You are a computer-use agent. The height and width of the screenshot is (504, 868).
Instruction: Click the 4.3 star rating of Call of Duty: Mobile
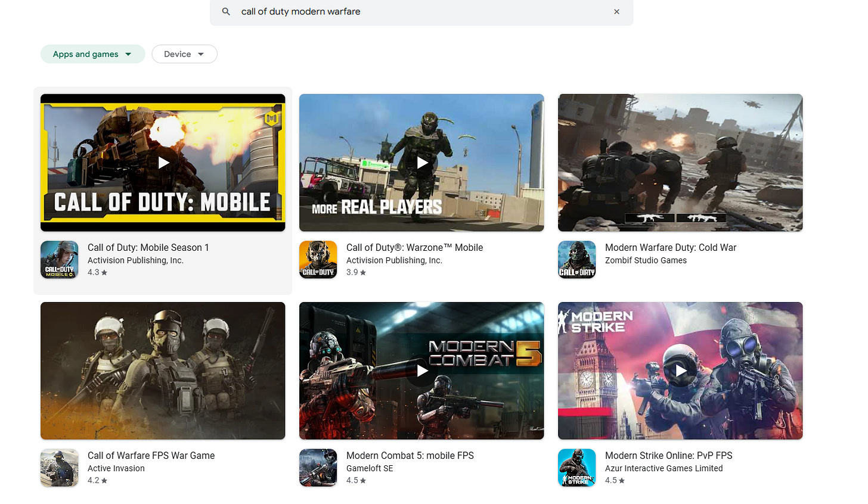tap(97, 272)
